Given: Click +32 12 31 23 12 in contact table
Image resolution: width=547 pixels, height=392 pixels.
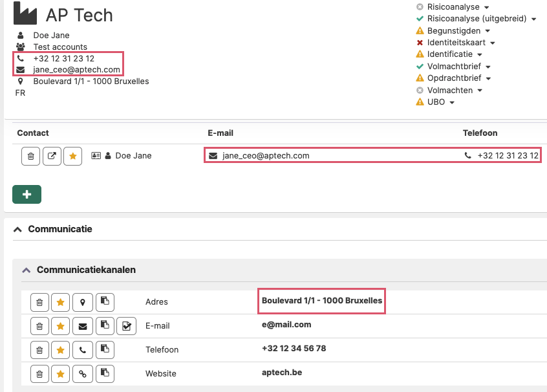Looking at the screenshot, I should coord(508,156).
